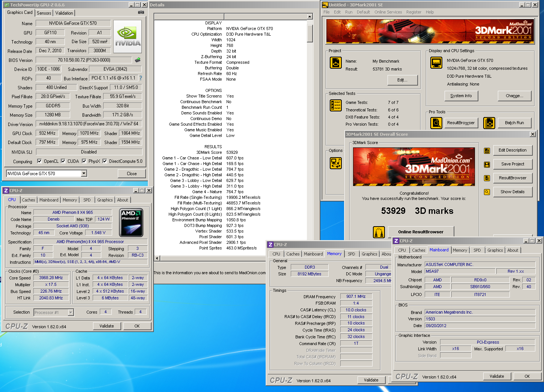
Task: Click Validate in the CPU-Z CPU window
Action: pyautogui.click(x=107, y=326)
